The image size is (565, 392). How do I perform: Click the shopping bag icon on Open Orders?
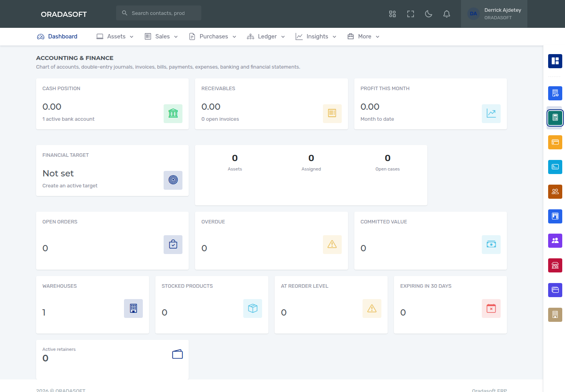pyautogui.click(x=173, y=245)
